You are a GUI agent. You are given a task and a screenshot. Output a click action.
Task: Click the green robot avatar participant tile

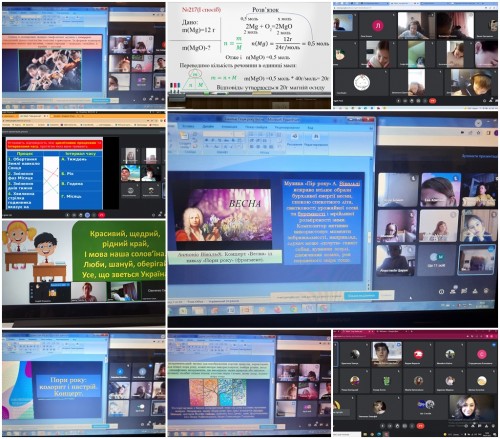click(x=386, y=381)
